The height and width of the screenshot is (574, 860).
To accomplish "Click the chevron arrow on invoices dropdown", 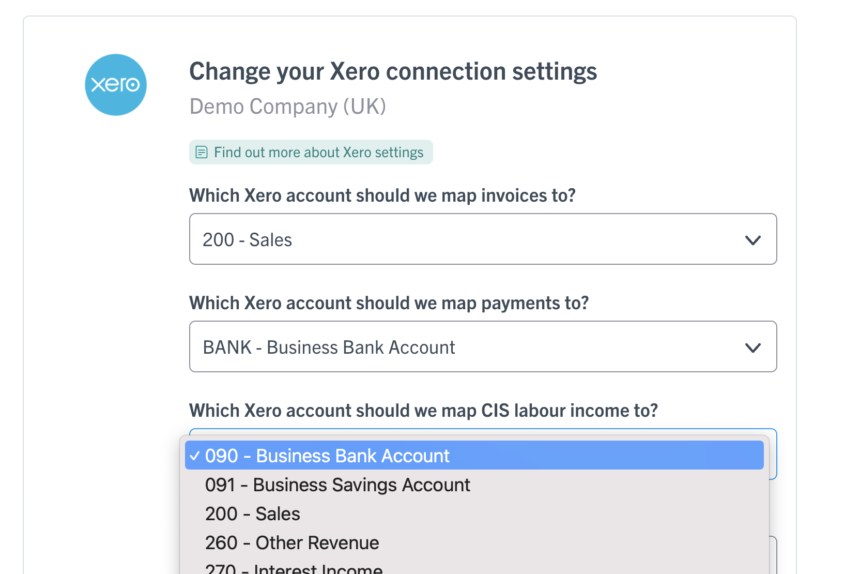I will tap(752, 240).
